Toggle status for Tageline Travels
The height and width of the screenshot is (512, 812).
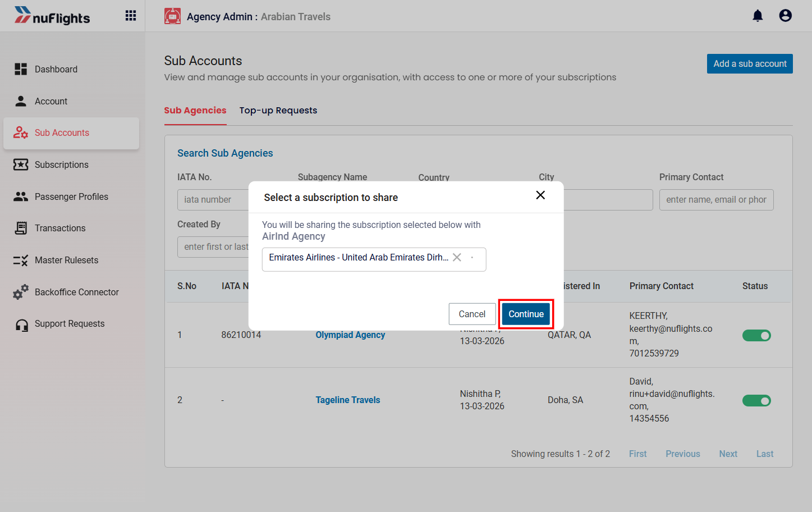click(756, 400)
